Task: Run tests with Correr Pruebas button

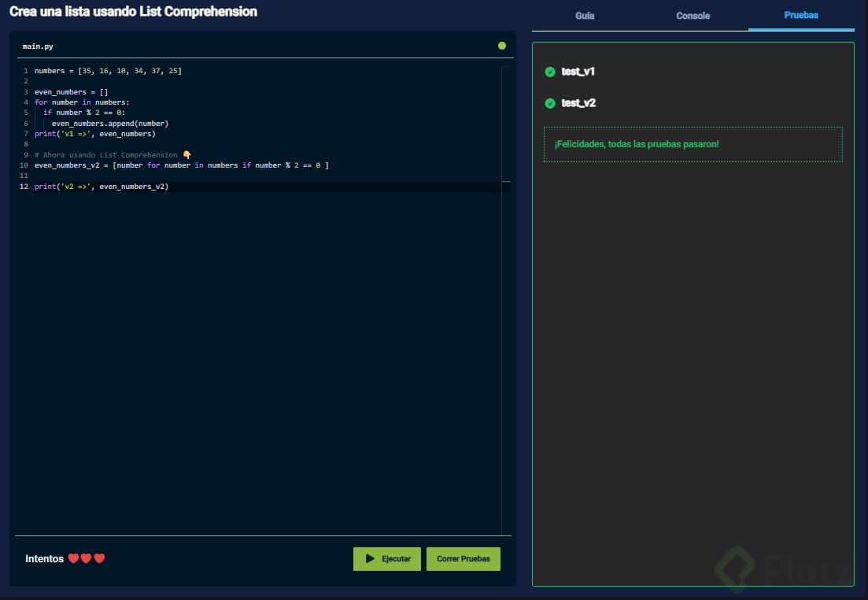Action: pos(464,558)
